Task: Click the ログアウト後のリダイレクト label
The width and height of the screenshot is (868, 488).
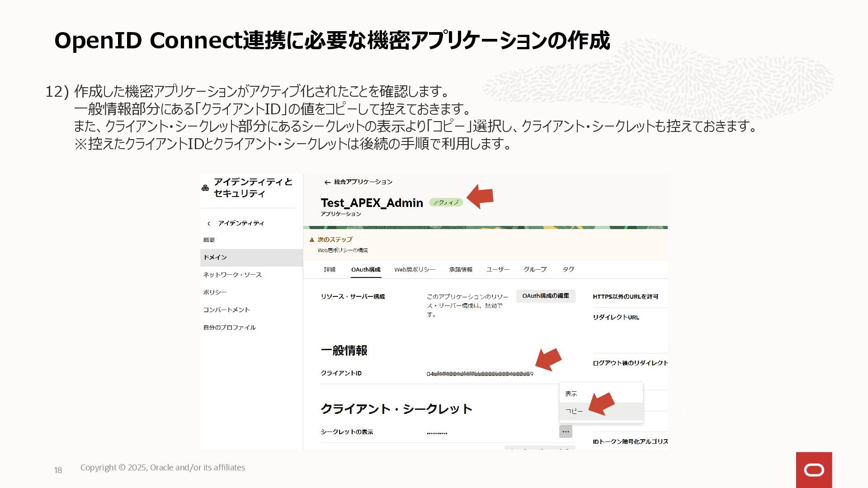Action: coord(630,363)
